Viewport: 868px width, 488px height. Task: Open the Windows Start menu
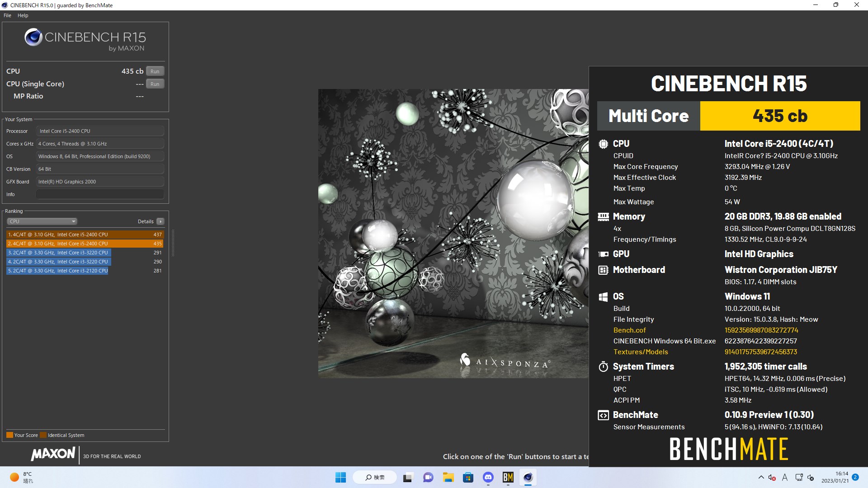(340, 477)
